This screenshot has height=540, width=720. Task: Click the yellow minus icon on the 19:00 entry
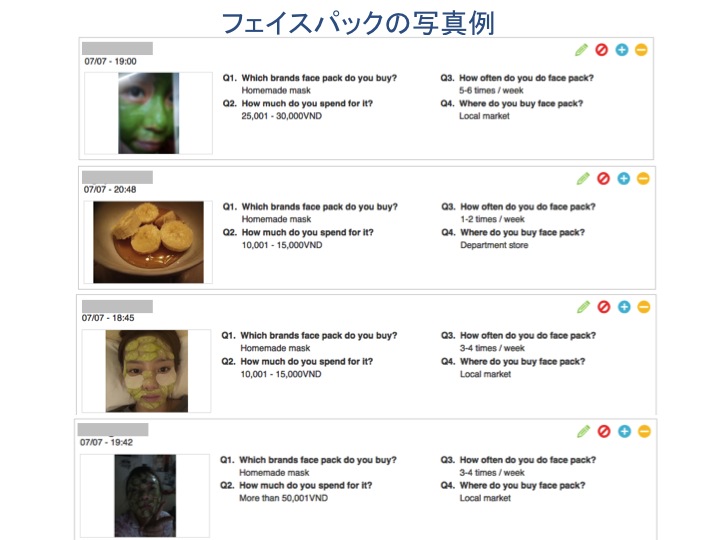(641, 50)
